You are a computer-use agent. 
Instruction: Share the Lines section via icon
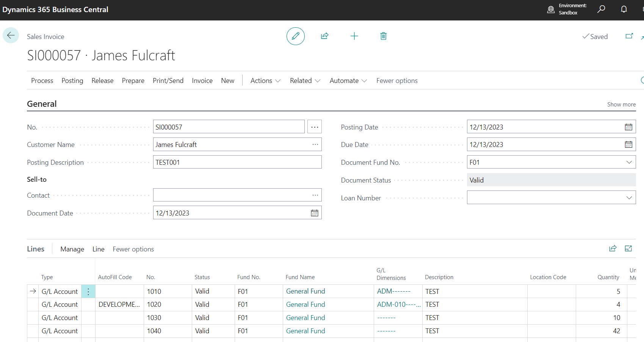pyautogui.click(x=613, y=248)
